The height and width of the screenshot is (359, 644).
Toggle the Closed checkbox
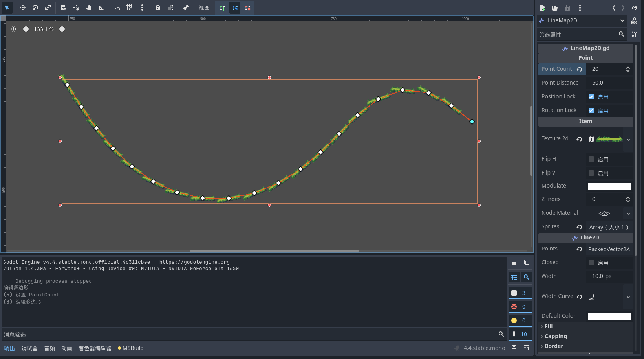pyautogui.click(x=591, y=263)
